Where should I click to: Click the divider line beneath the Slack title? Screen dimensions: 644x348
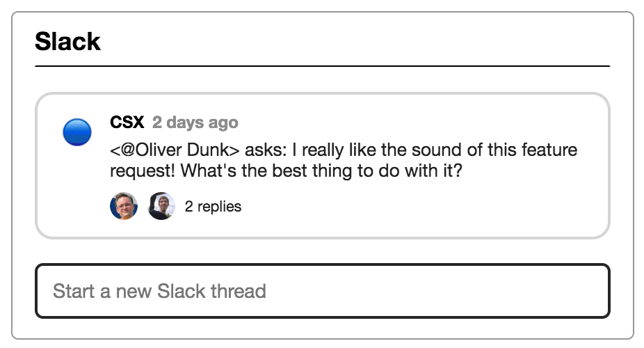click(x=323, y=65)
